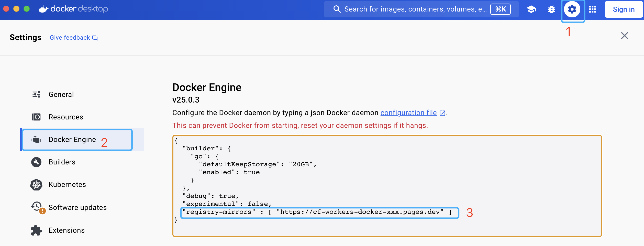Click the Resources disk icon
This screenshot has width=644, height=246.
pos(36,117)
